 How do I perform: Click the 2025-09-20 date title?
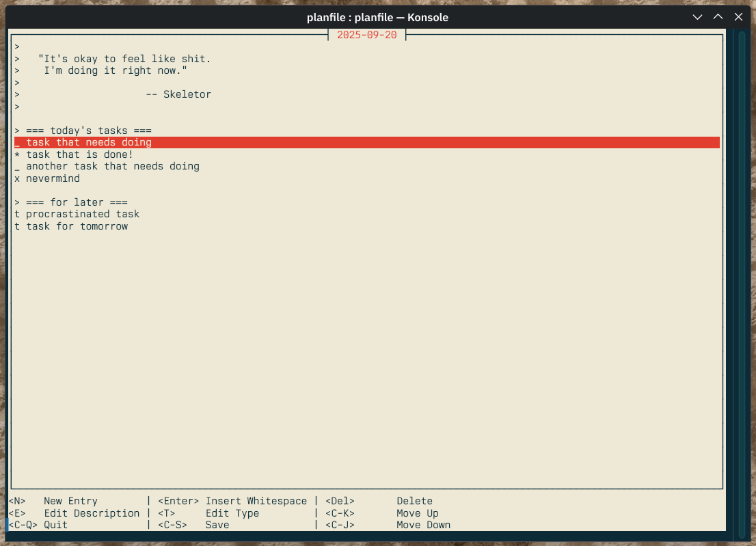point(367,35)
